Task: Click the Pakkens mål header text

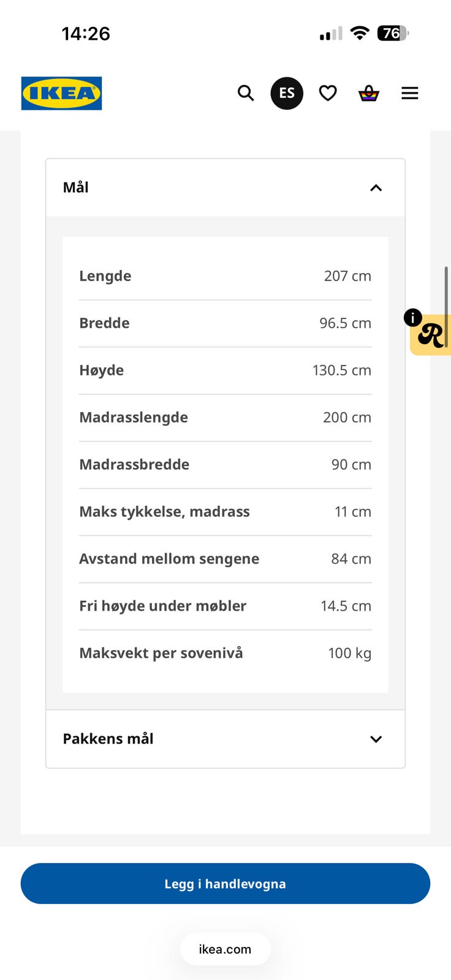Action: click(108, 739)
